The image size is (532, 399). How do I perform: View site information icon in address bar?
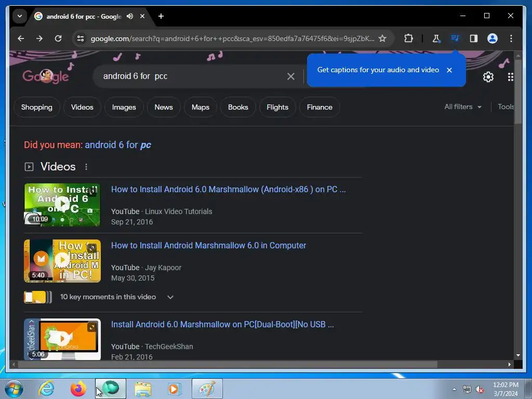[x=81, y=38]
